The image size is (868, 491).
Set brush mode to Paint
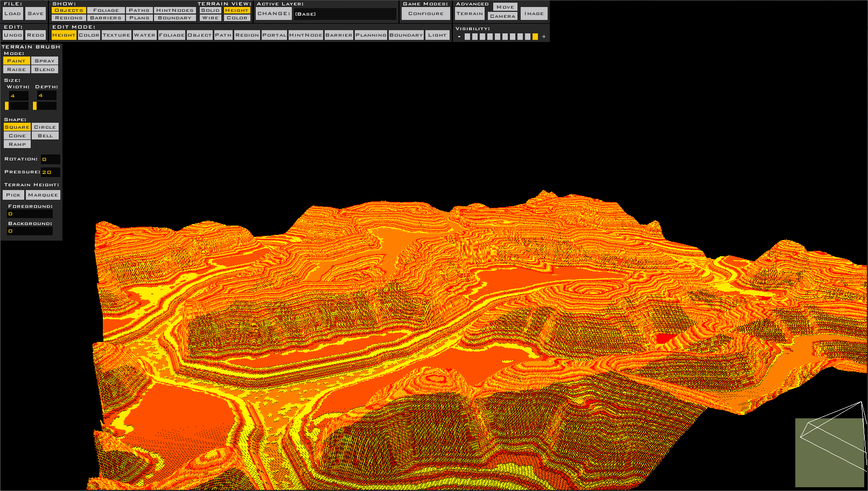pyautogui.click(x=17, y=61)
